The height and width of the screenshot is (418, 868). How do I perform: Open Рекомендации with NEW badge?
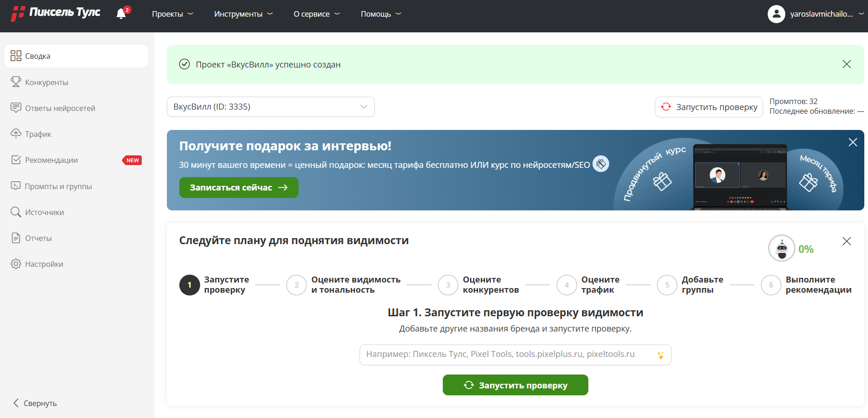(51, 160)
